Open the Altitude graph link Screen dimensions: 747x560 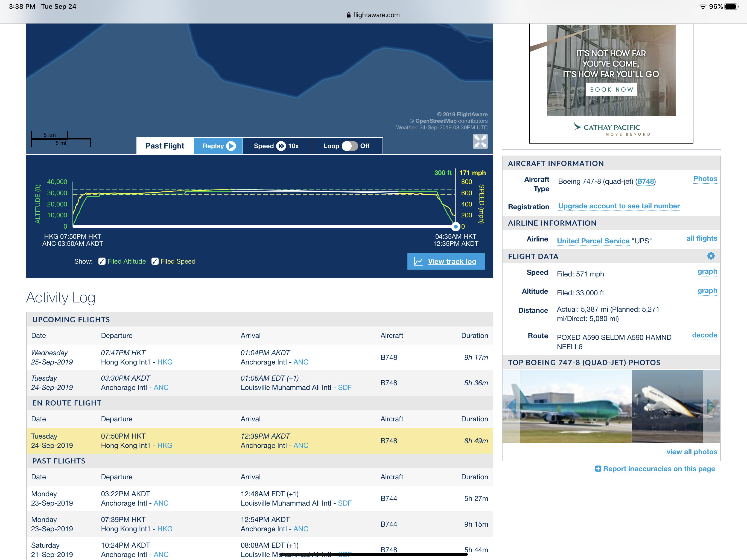707,291
